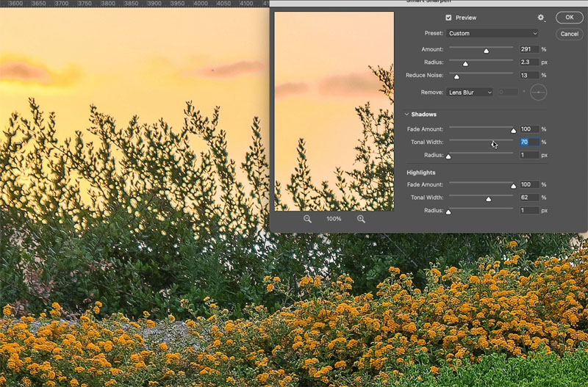Image resolution: width=588 pixels, height=387 pixels.
Task: Click the Shadows Fade Amount field
Action: 529,129
